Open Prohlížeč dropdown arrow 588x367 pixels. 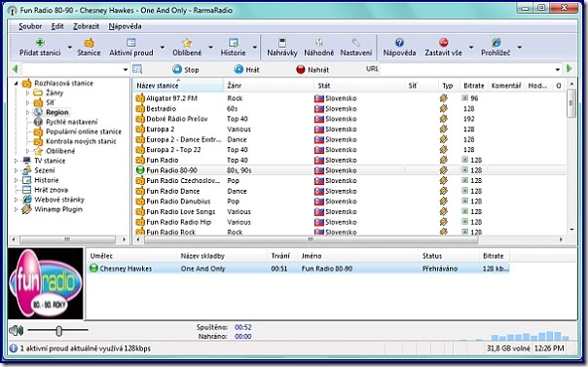520,48
